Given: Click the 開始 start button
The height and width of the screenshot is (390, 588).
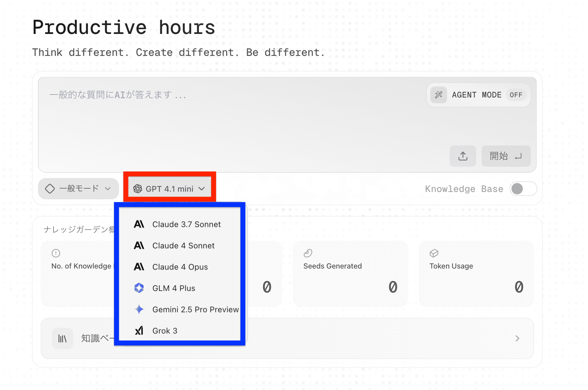Looking at the screenshot, I should coord(506,156).
